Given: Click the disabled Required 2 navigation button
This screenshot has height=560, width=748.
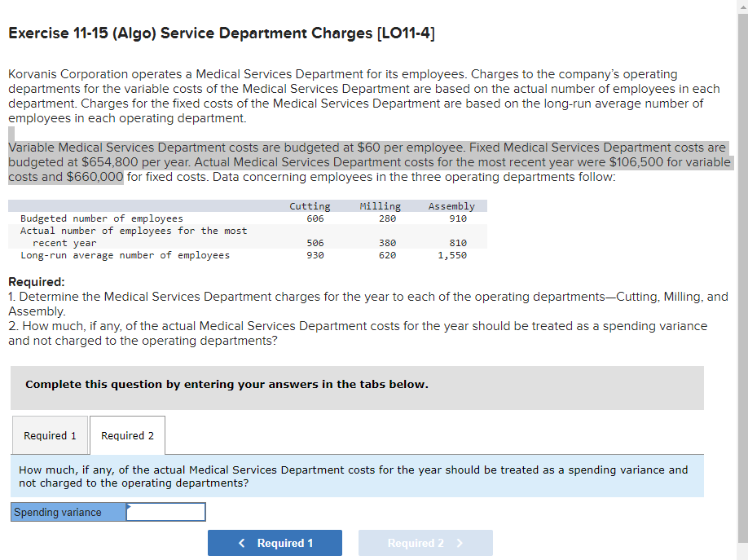Looking at the screenshot, I should (x=425, y=543).
